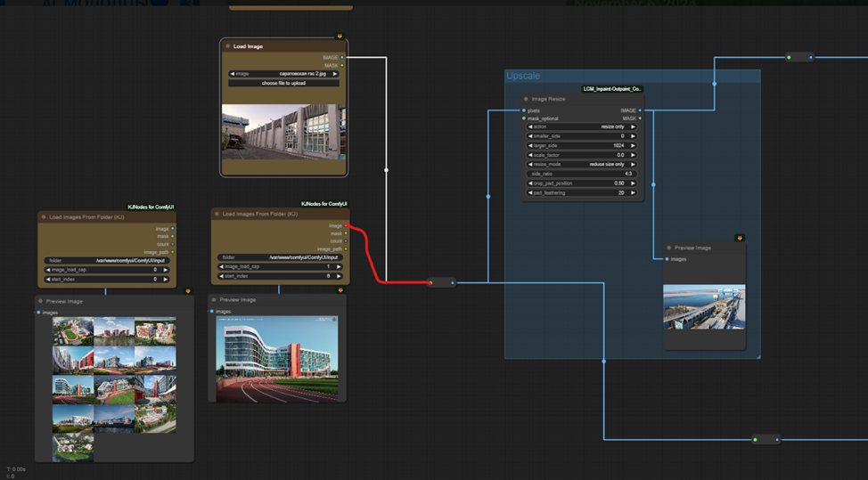Increase pad_feathering with its right arrow
The height and width of the screenshot is (480, 868).
(x=633, y=192)
